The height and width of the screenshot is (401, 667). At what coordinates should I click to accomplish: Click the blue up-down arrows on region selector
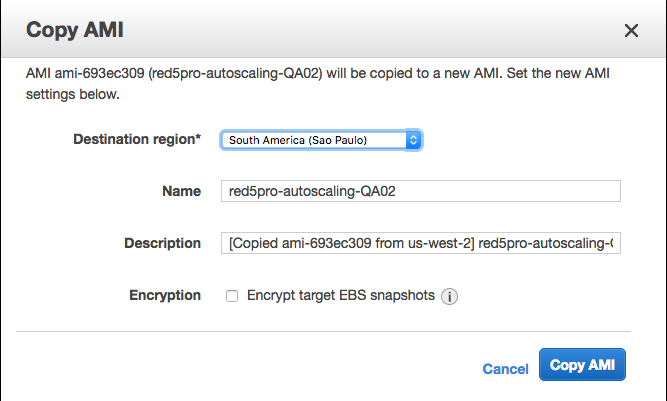coord(413,140)
